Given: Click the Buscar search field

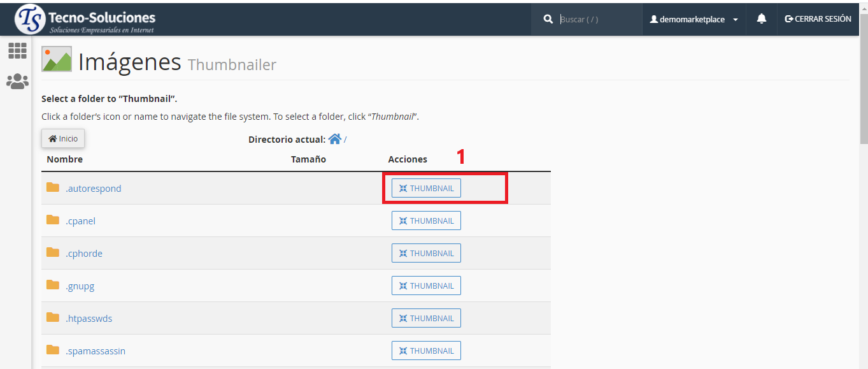Looking at the screenshot, I should coord(597,20).
